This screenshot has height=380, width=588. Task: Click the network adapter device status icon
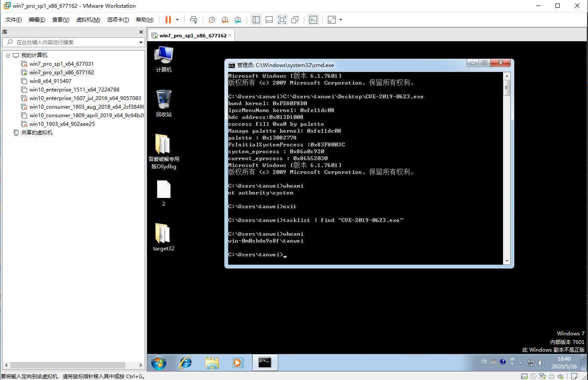click(542, 377)
